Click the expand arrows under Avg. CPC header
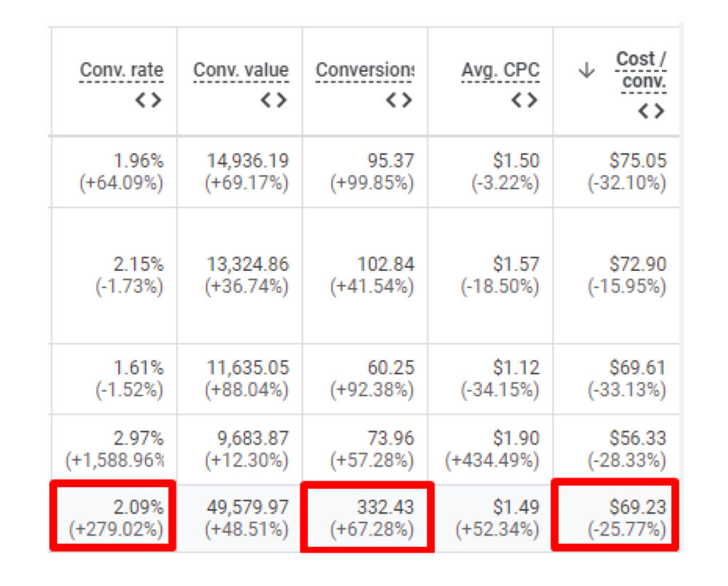Image resolution: width=728 pixels, height=586 pixels. (524, 100)
